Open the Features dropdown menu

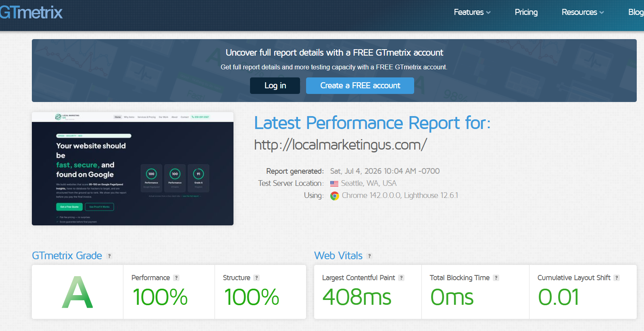pyautogui.click(x=472, y=12)
